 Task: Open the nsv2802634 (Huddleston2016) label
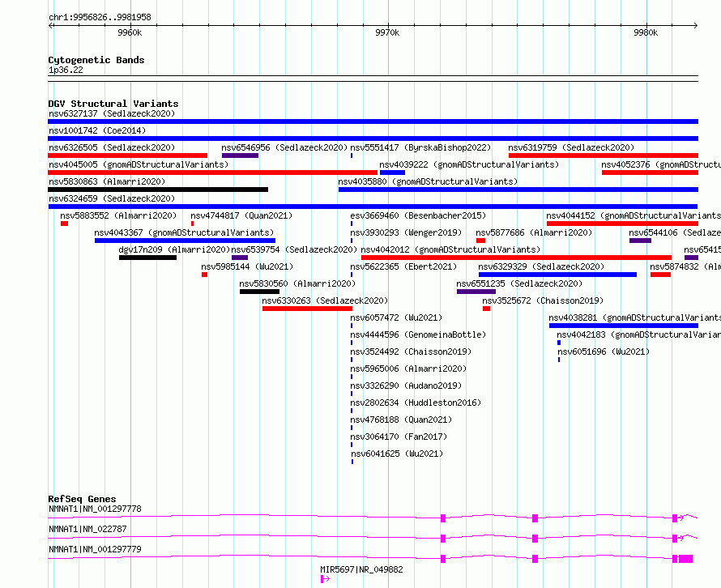(x=416, y=403)
